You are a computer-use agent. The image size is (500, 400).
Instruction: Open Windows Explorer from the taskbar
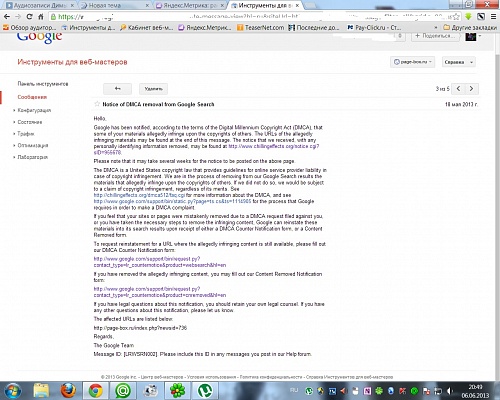pos(41,391)
